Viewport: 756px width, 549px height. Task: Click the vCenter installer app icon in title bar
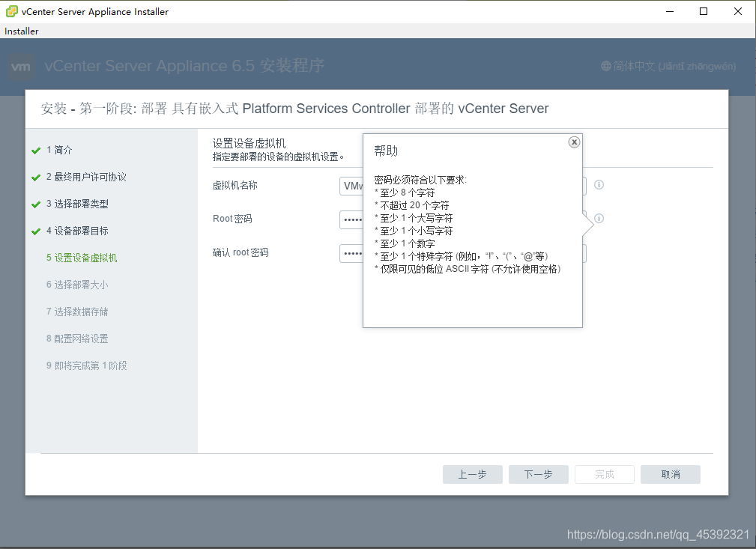click(11, 11)
